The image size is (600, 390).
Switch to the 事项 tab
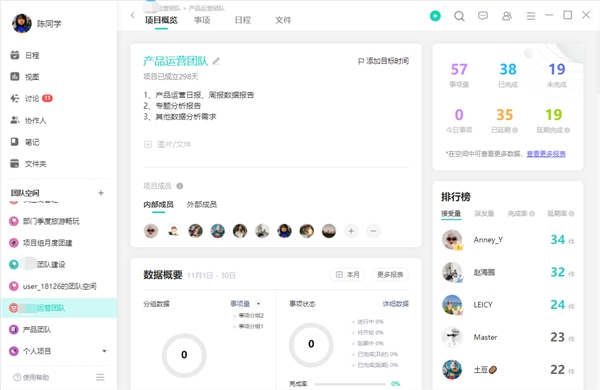(x=202, y=20)
